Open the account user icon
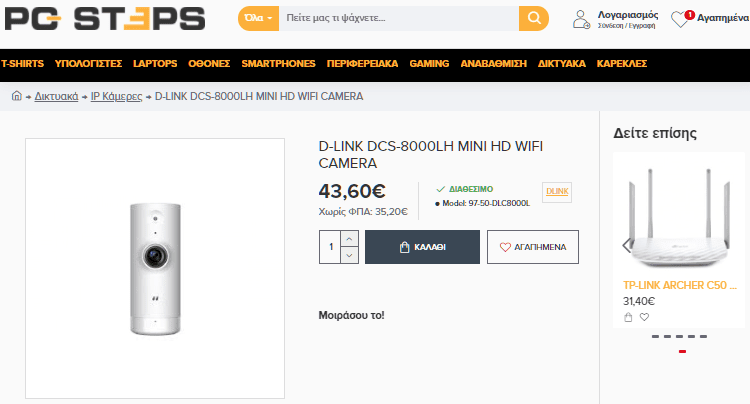 [581, 19]
